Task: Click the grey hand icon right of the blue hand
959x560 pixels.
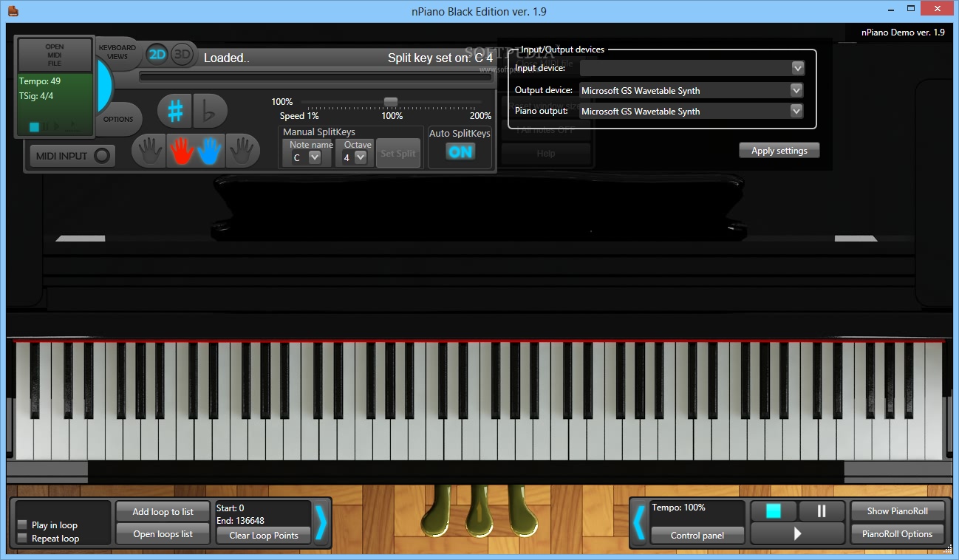Action: (242, 151)
